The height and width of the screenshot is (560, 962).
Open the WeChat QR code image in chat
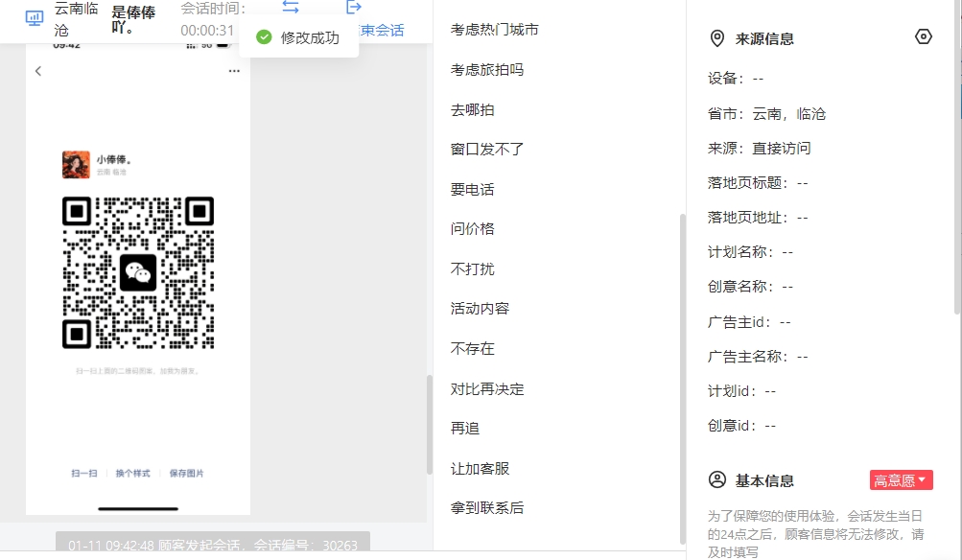click(x=138, y=273)
